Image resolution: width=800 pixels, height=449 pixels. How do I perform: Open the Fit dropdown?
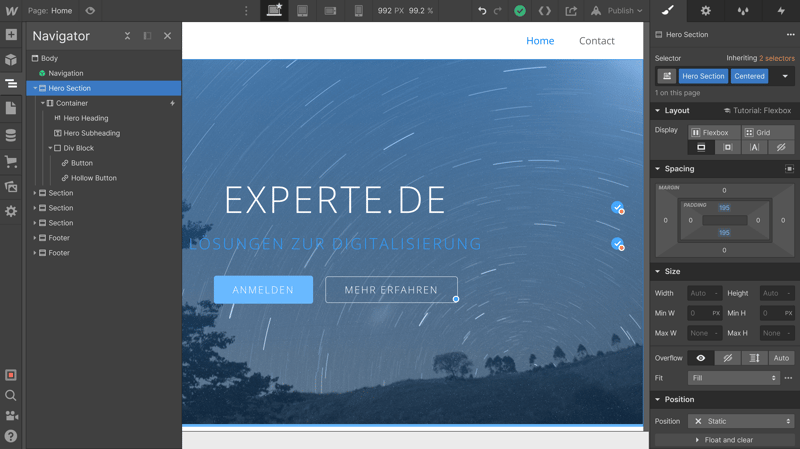click(x=734, y=378)
